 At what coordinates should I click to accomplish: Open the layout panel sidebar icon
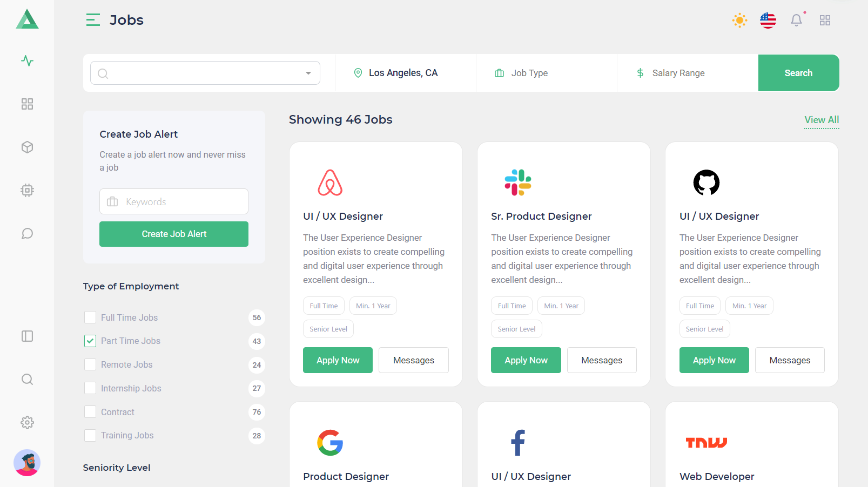coord(27,336)
